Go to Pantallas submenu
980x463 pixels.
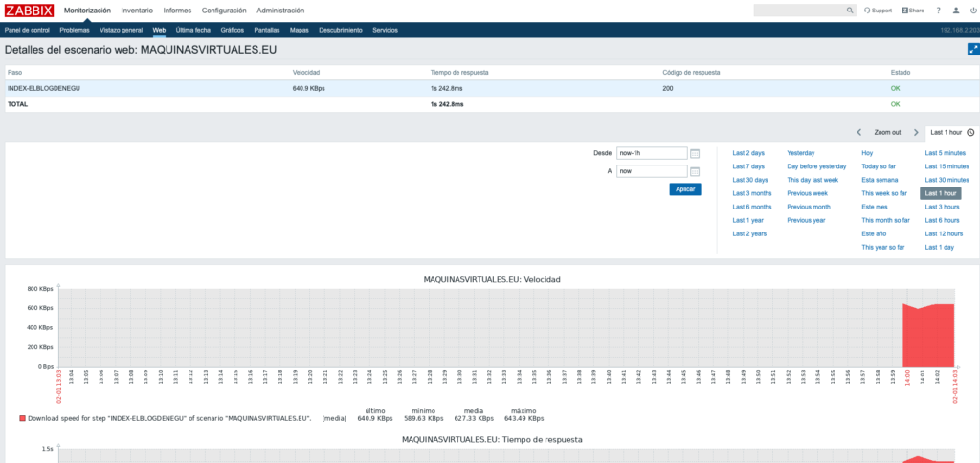click(267, 30)
